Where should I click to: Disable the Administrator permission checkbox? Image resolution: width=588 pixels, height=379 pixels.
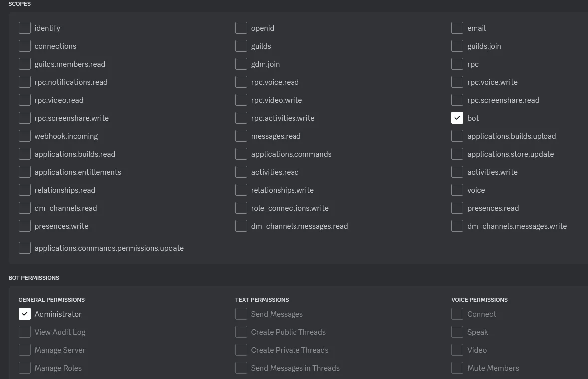25,314
